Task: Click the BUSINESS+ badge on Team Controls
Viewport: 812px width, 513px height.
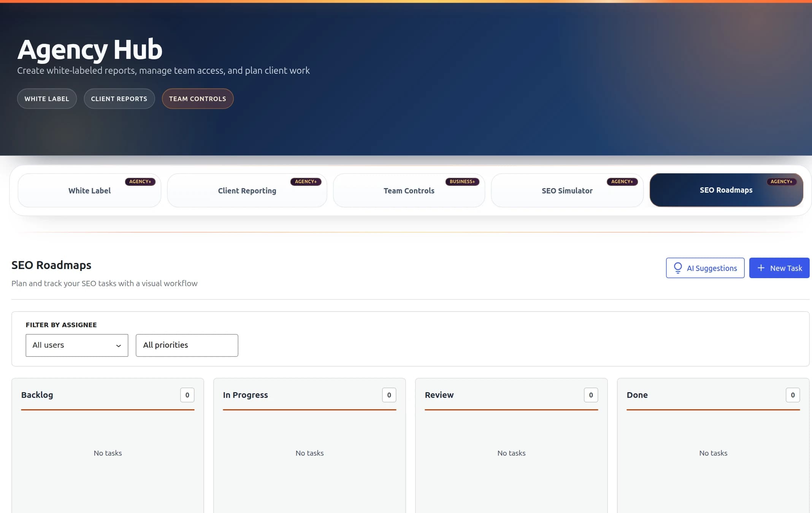Action: coord(462,182)
